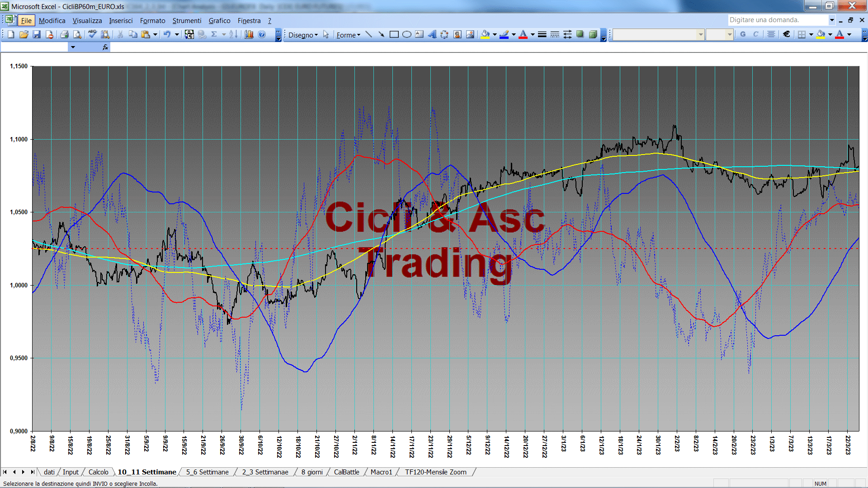Image resolution: width=868 pixels, height=488 pixels.
Task: Click the Paste clipboard icon
Action: tap(146, 35)
